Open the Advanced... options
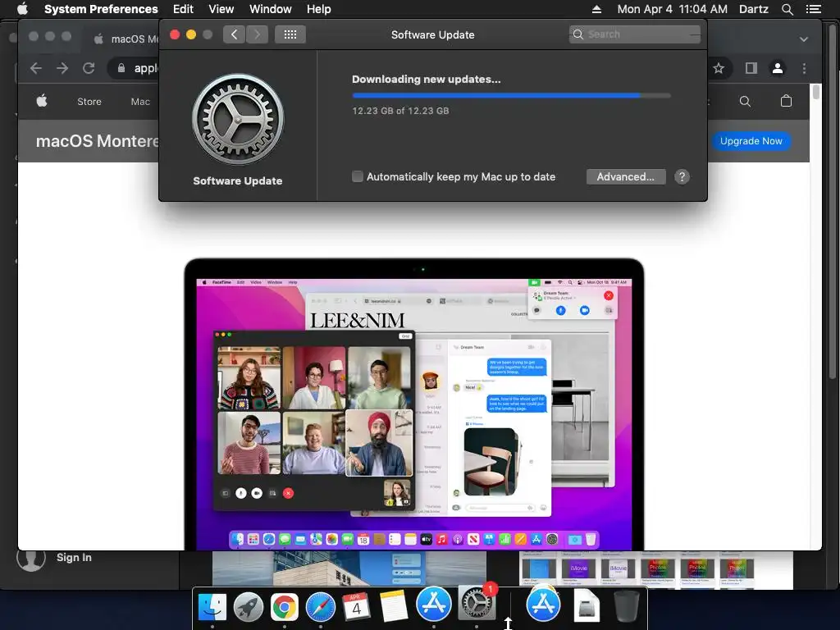 tap(626, 177)
